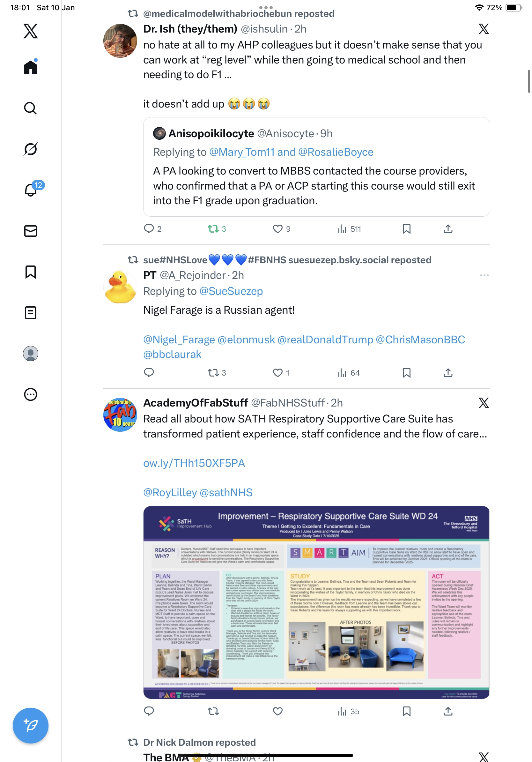
Task: Open the ow.ly/THh150XF5PA link
Action: click(x=194, y=463)
